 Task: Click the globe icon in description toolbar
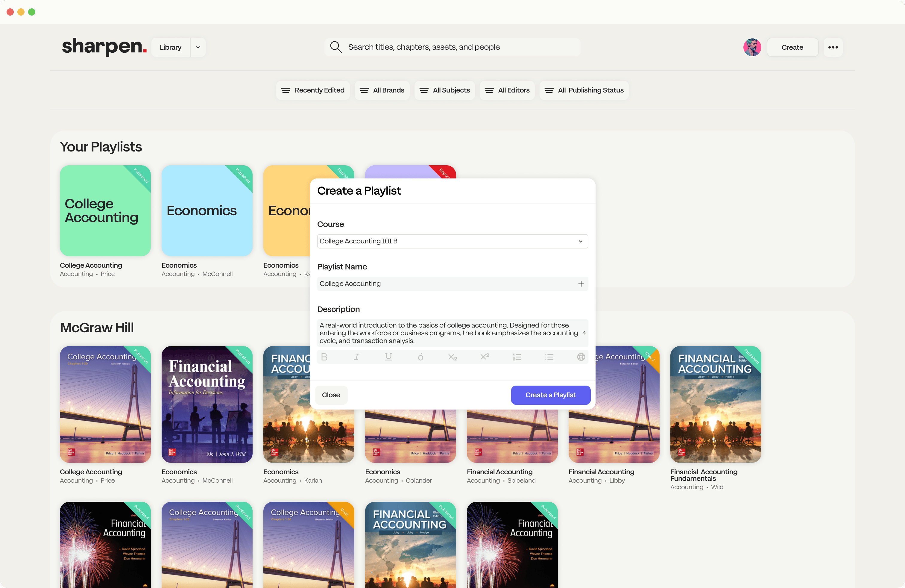[581, 357]
